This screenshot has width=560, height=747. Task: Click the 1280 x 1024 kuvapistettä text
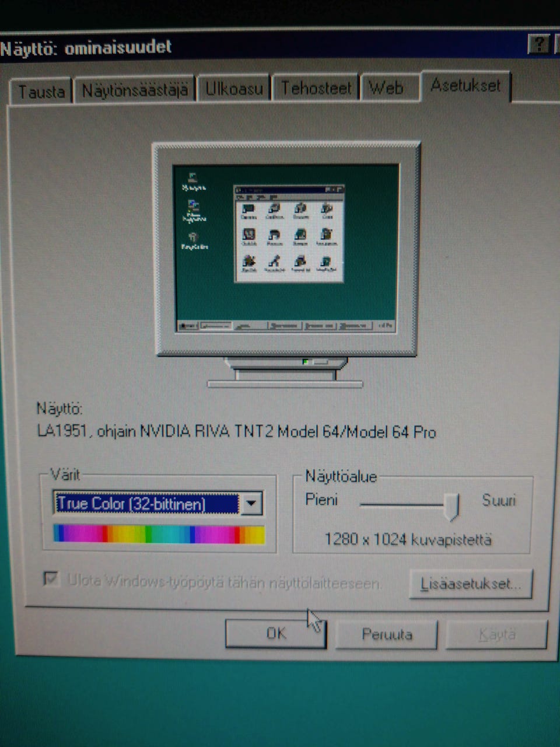408,539
